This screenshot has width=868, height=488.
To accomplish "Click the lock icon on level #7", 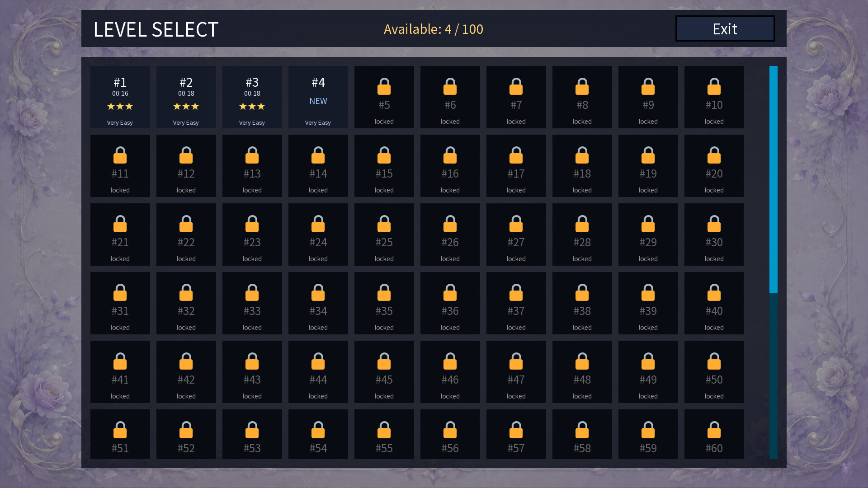I will point(516,86).
